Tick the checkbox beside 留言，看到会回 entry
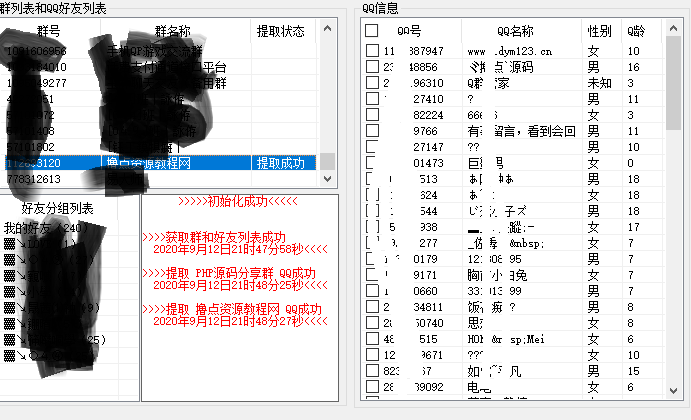 [x=372, y=131]
